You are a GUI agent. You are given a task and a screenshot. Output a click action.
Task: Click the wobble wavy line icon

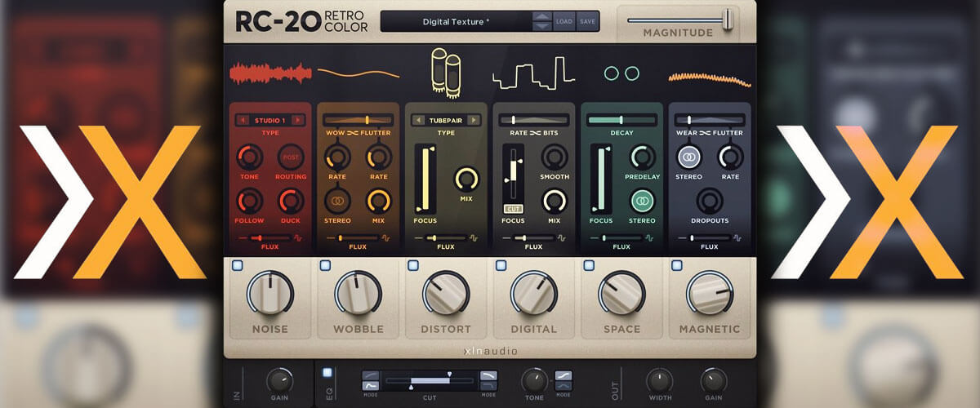[359, 73]
